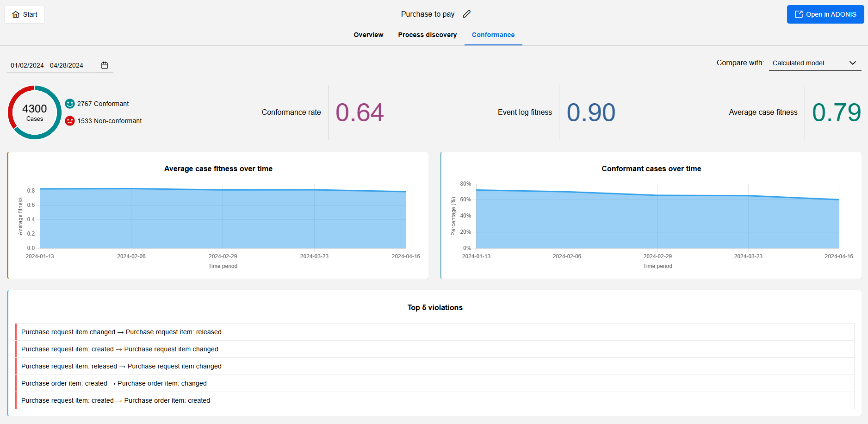Click the happy face icon beside 2767 Conformant
Viewport: 868px width, 424px height.
point(70,104)
